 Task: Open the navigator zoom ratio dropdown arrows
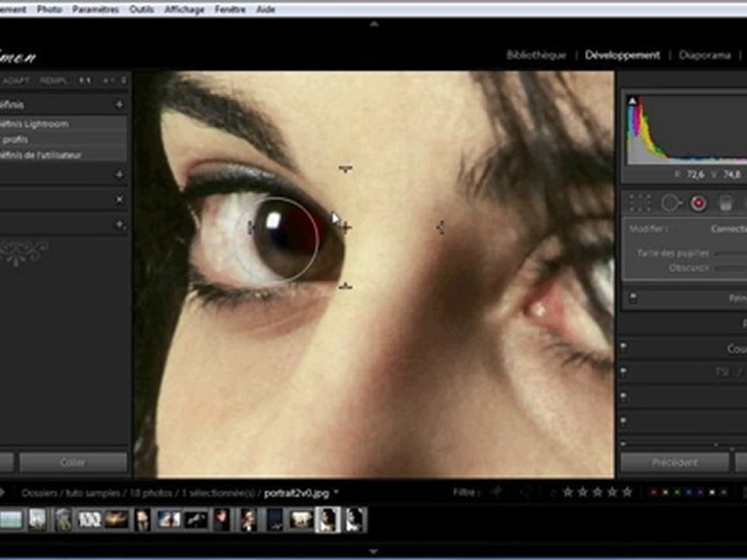(124, 80)
